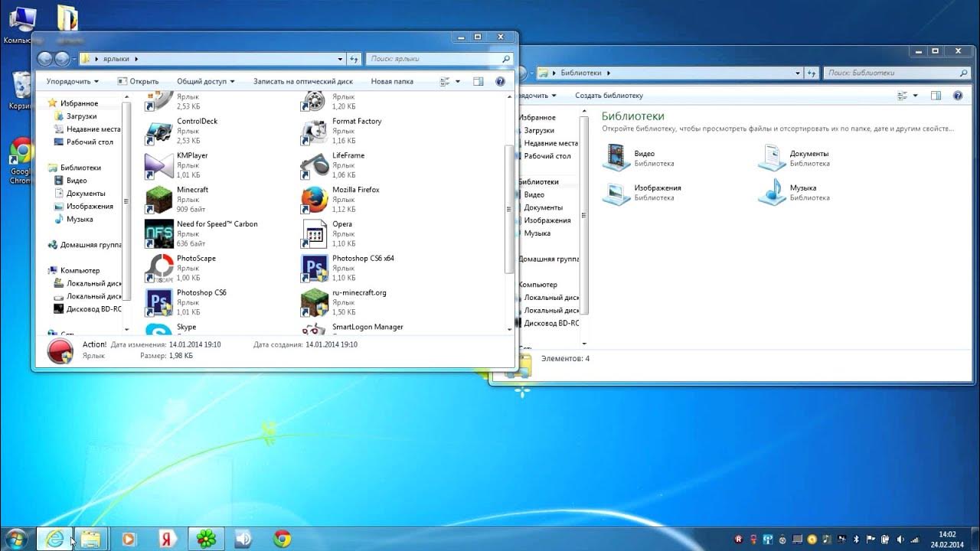Click the help icon in ярлыки window
Screen dimensions: 980x551
500,81
